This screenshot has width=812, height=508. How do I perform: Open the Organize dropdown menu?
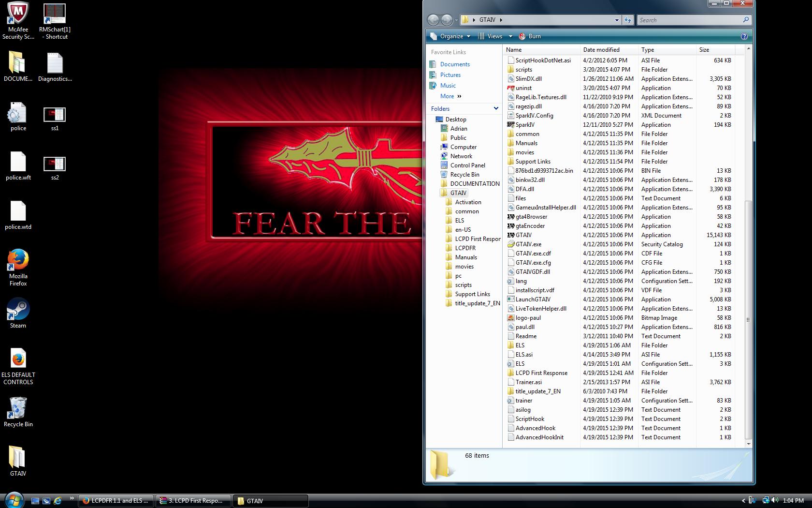click(450, 36)
